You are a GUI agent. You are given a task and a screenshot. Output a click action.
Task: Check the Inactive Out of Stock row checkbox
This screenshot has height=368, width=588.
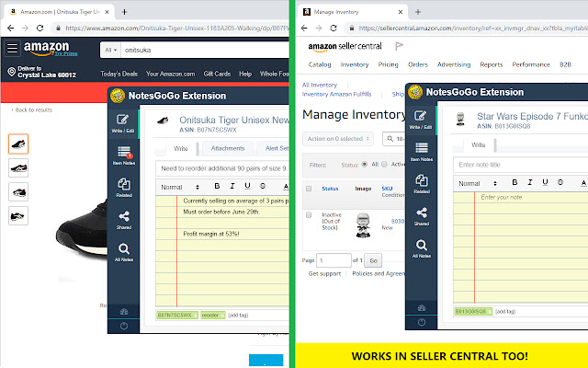coord(309,214)
